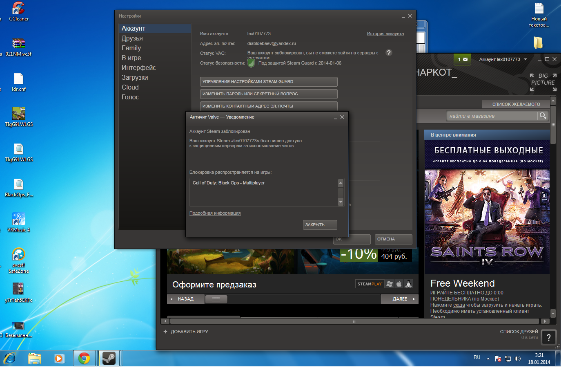Image resolution: width=588 pixels, height=368 pixels.
Task: Open the 021NMivc5f archive icon
Action: [x=18, y=47]
